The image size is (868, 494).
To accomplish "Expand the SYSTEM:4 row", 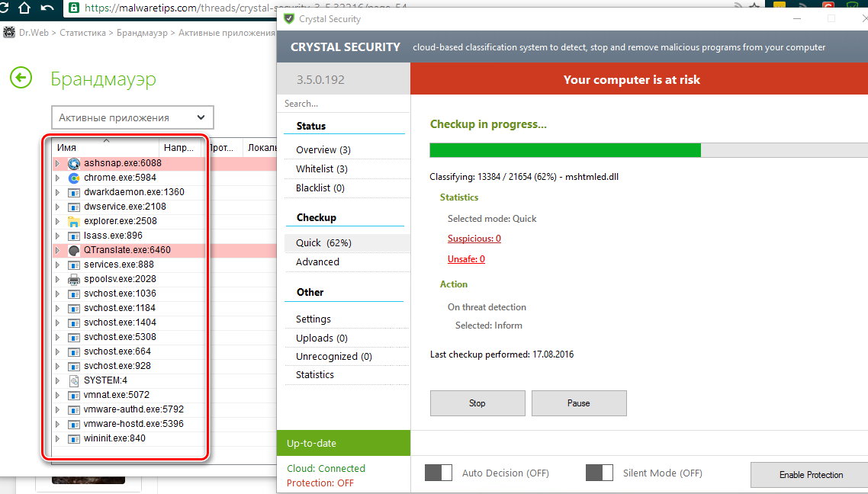I will pyautogui.click(x=57, y=380).
